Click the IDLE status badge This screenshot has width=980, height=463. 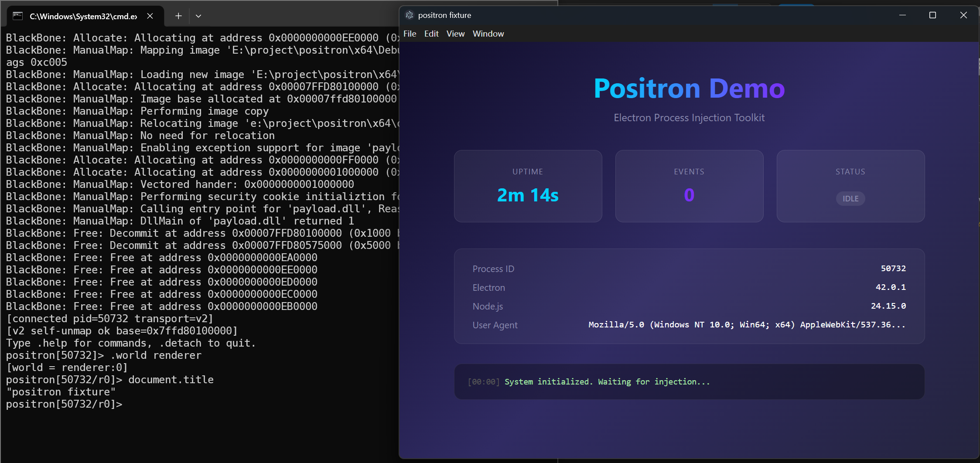850,198
